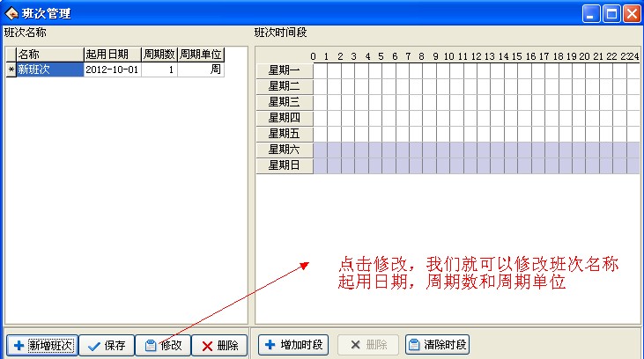
Task: Minimize the 班次管理 window
Action: [591, 14]
